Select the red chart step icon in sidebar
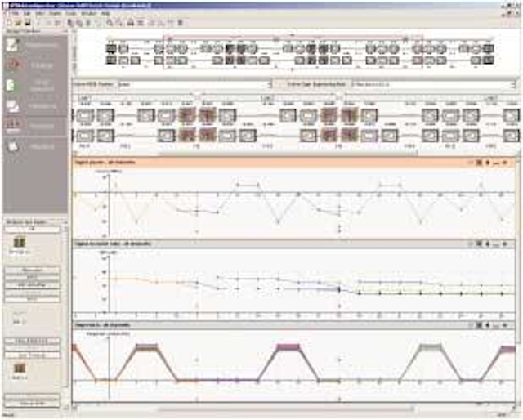This screenshot has height=420, width=523. click(x=13, y=126)
